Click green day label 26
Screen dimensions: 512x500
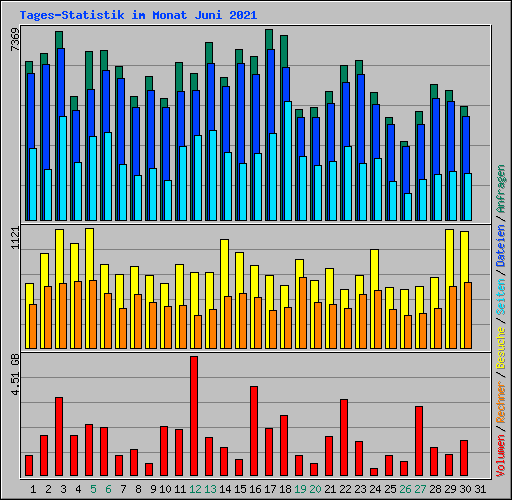[x=405, y=489]
